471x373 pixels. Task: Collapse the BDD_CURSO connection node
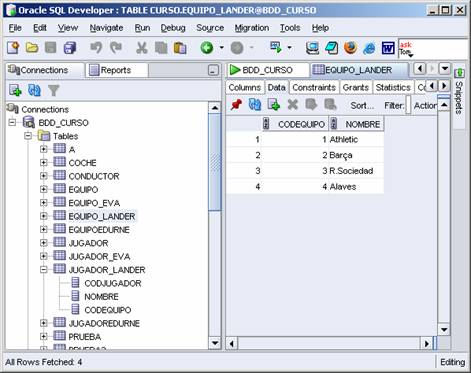[12, 123]
